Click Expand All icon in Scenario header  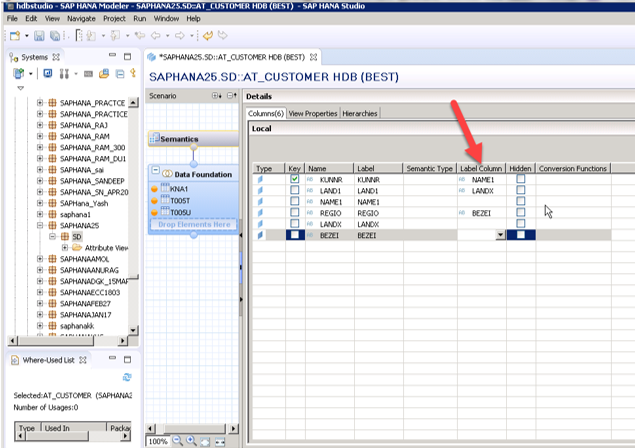coord(217,96)
